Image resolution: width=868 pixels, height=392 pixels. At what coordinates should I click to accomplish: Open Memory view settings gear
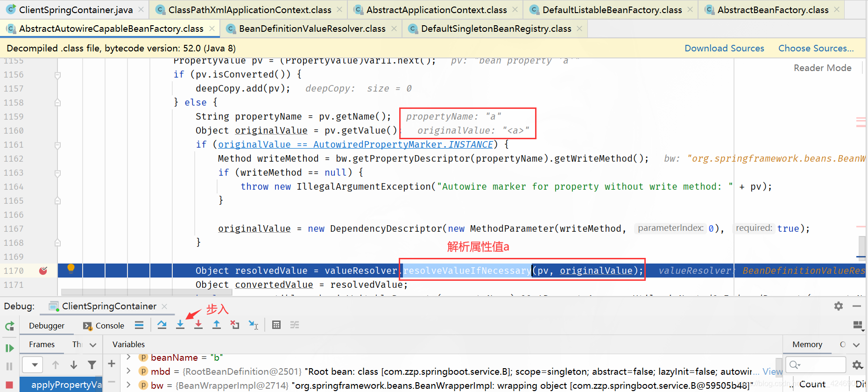[x=857, y=364]
